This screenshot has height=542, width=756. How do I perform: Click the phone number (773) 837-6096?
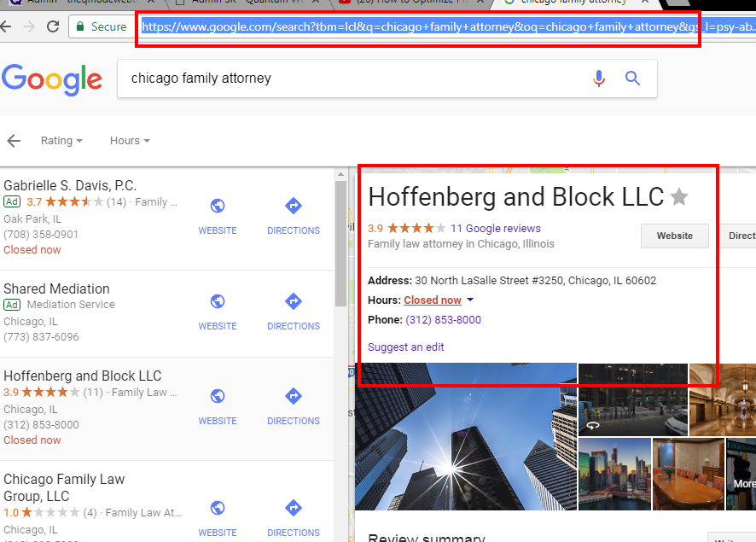[41, 337]
